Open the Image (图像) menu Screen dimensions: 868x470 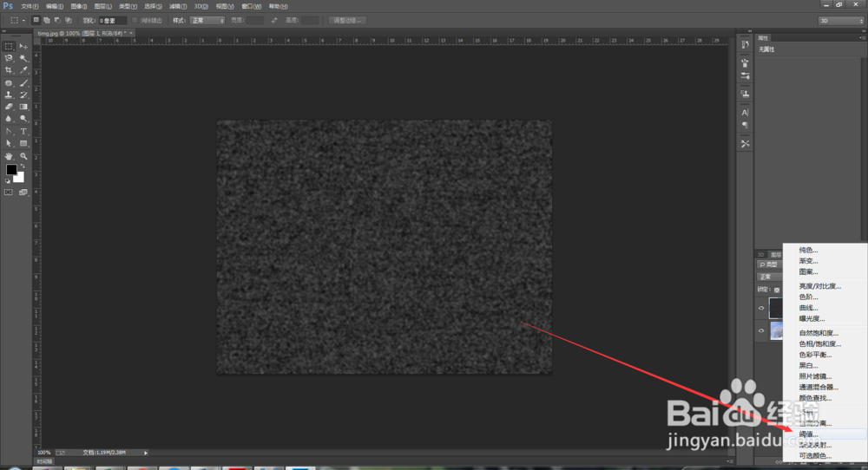[79, 6]
